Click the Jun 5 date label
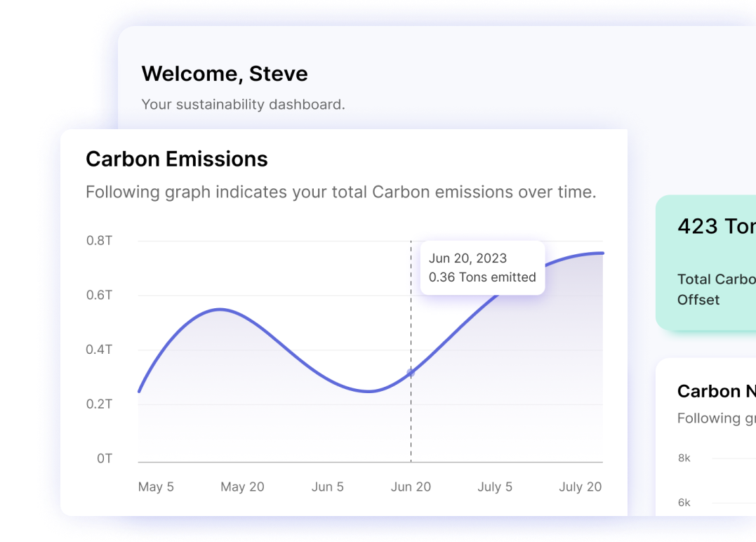 coord(328,487)
